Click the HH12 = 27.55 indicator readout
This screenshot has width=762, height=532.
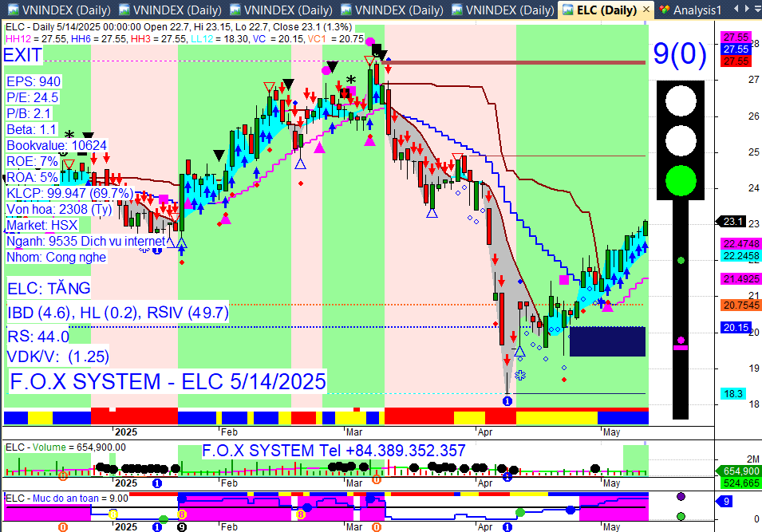(x=37, y=38)
